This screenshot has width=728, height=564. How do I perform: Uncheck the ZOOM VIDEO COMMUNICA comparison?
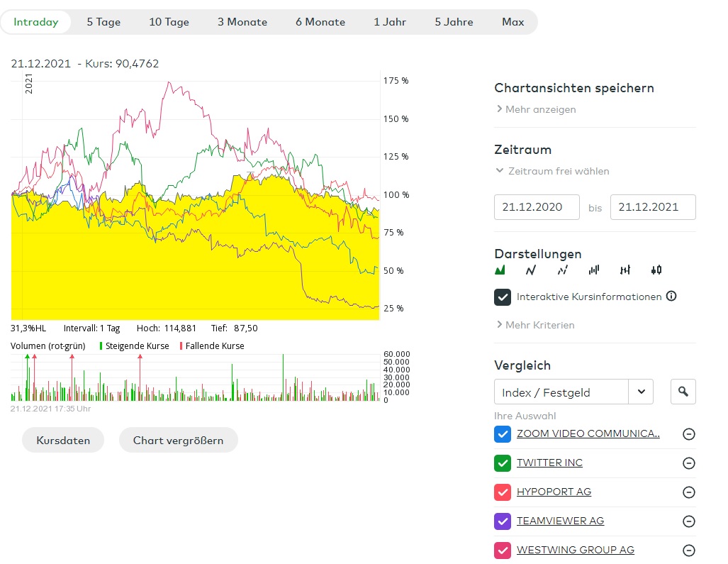coord(503,433)
